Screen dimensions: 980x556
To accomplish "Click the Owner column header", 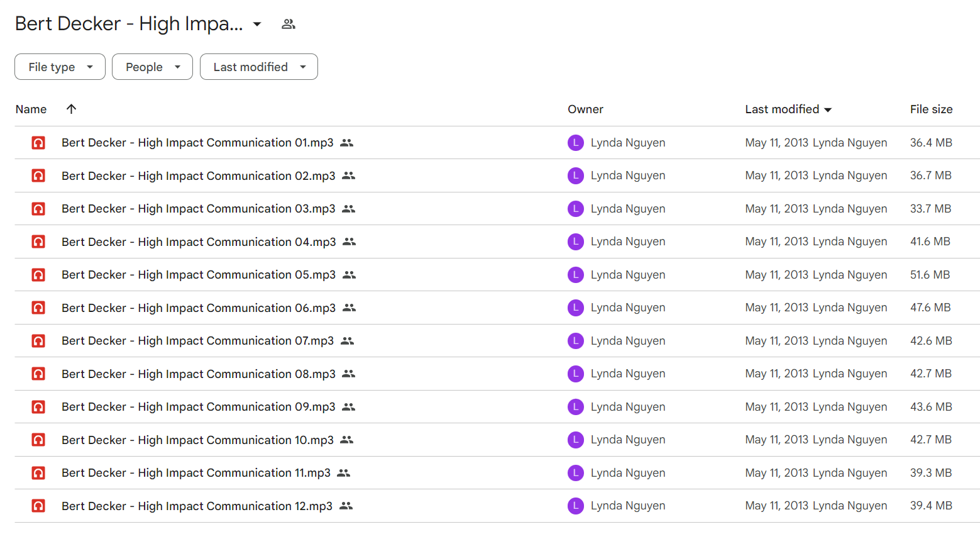I will [x=585, y=109].
